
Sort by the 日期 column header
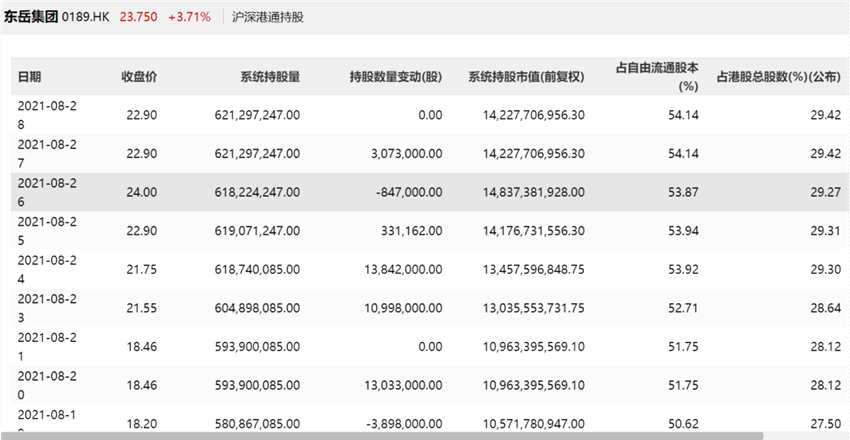point(30,77)
